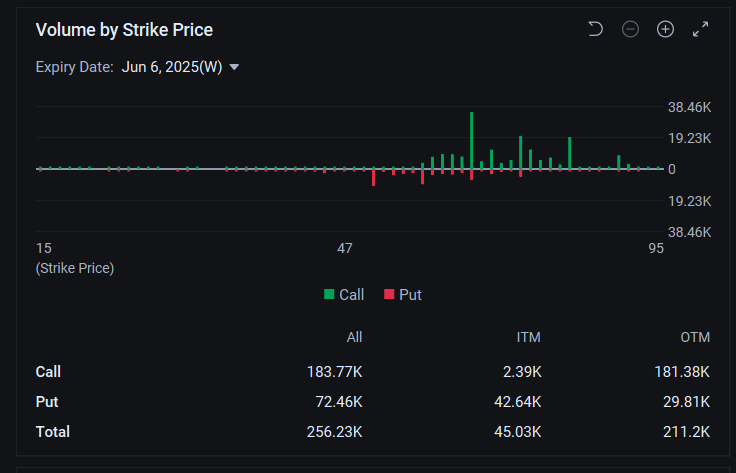Click the top 38.46K axis label
Viewport: 736px width, 473px height.
click(690, 107)
